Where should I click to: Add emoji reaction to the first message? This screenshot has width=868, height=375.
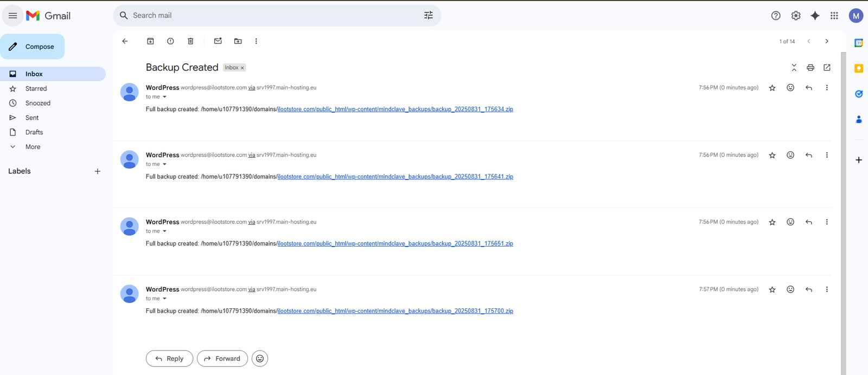tap(790, 88)
